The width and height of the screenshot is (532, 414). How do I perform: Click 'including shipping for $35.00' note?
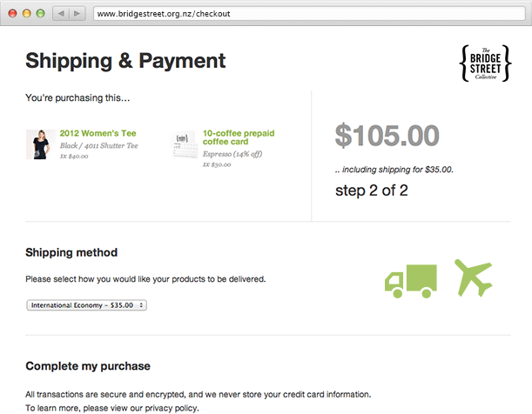click(394, 170)
